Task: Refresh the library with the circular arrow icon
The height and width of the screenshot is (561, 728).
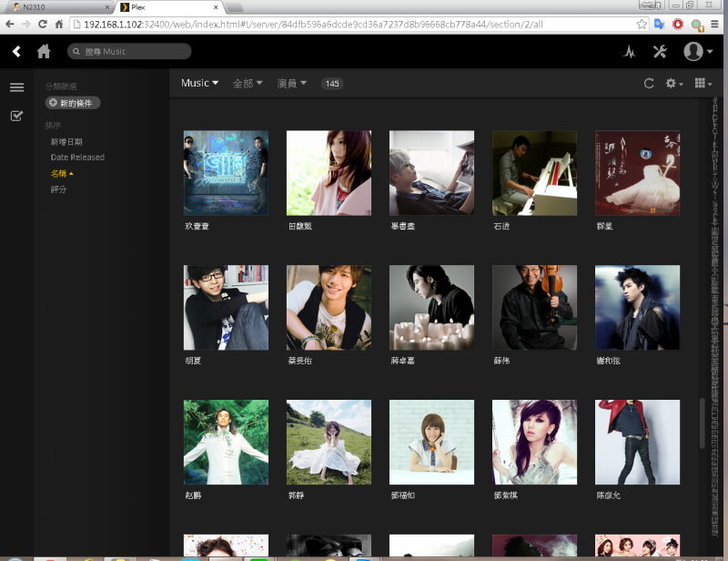Action: [x=649, y=84]
